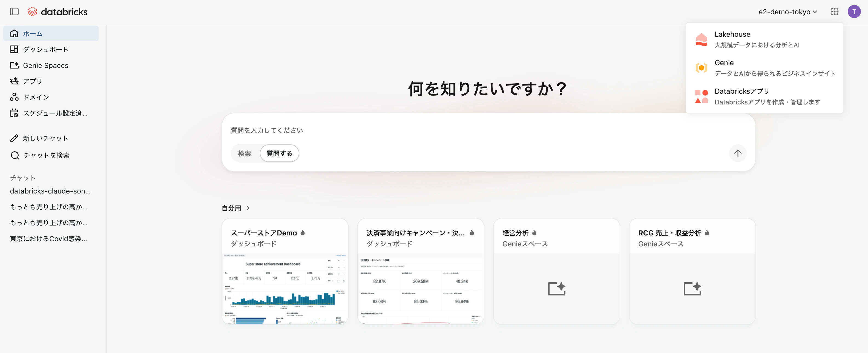Open the RCG 売上・収益分析 card title

(669, 233)
